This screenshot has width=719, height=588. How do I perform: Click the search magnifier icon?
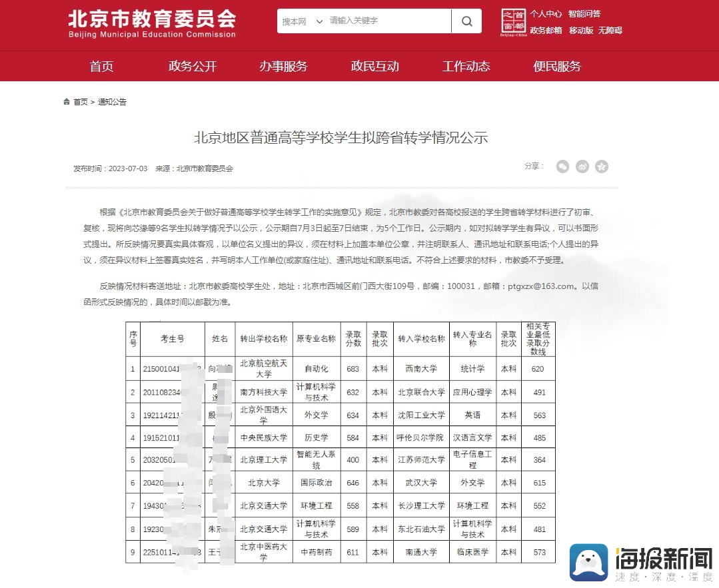466,21
